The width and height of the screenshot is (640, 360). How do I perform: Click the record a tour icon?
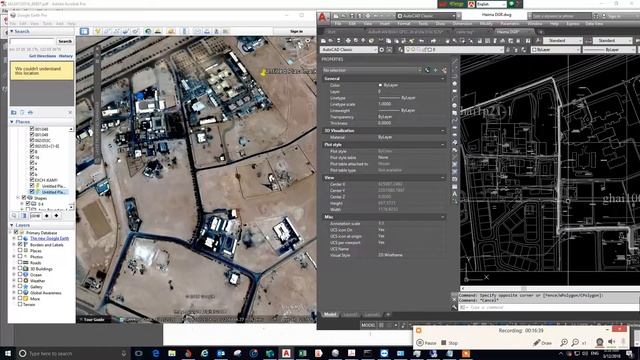click(x=135, y=31)
